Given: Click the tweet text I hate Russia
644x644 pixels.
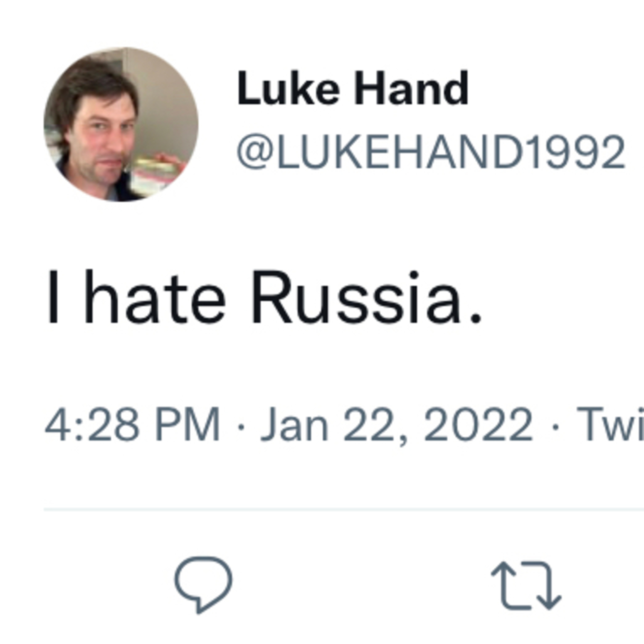Looking at the screenshot, I should pyautogui.click(x=265, y=297).
